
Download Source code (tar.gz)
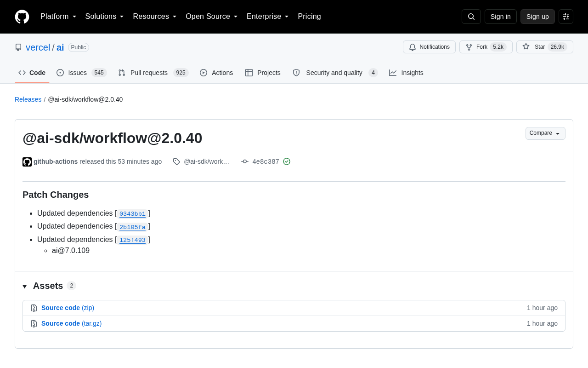point(71,323)
